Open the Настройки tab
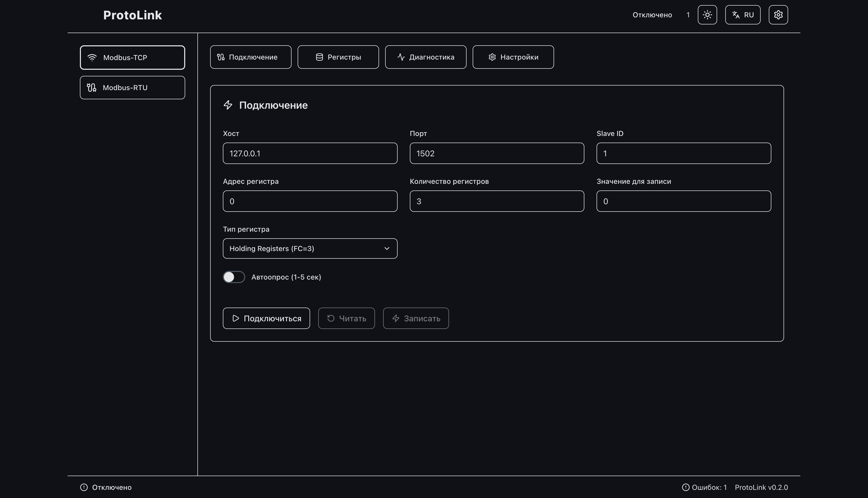The width and height of the screenshot is (868, 498). [x=513, y=57]
